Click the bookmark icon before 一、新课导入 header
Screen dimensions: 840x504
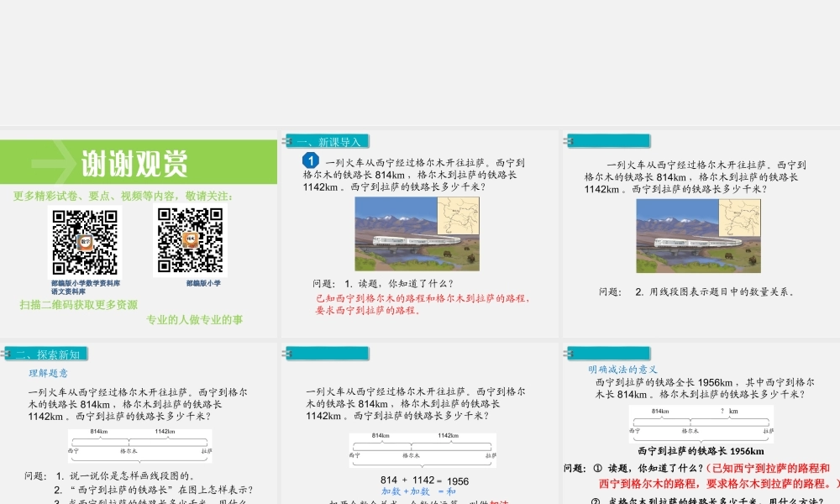(285, 140)
